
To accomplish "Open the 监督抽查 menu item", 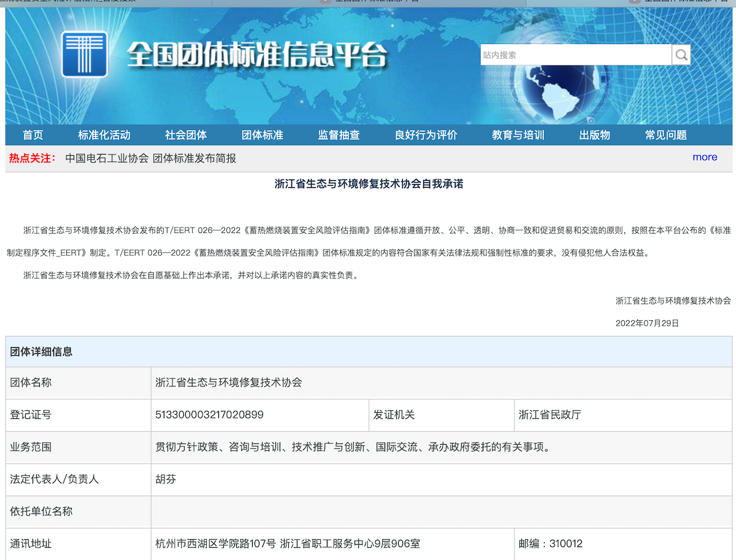I will [x=339, y=135].
